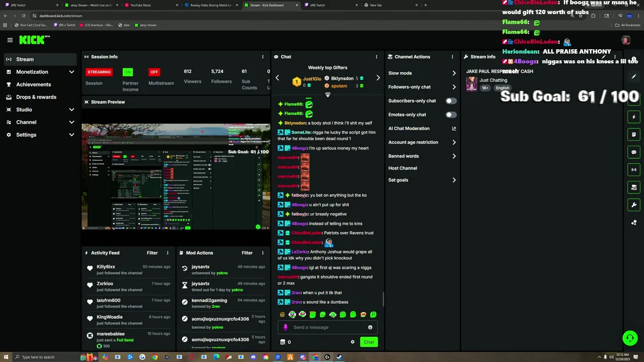Image resolution: width=644 pixels, height=362 pixels.
Task: Click the camera icon in right toolbar
Action: click(x=634, y=188)
